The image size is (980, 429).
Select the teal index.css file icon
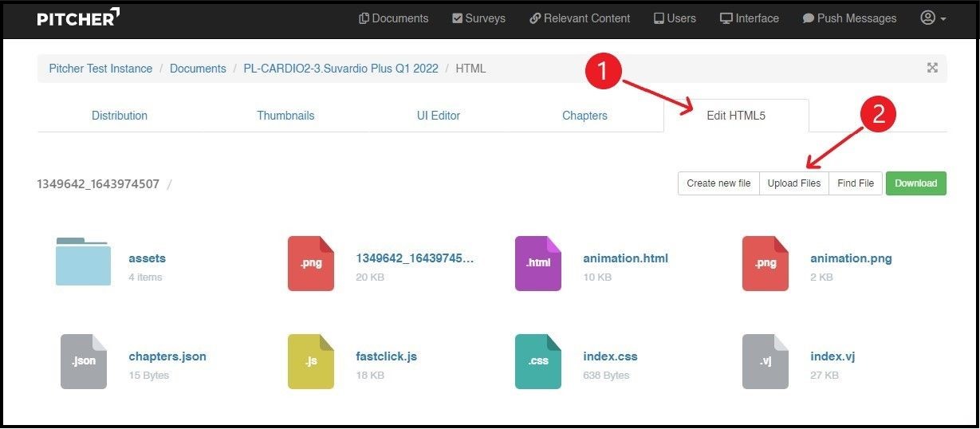537,361
